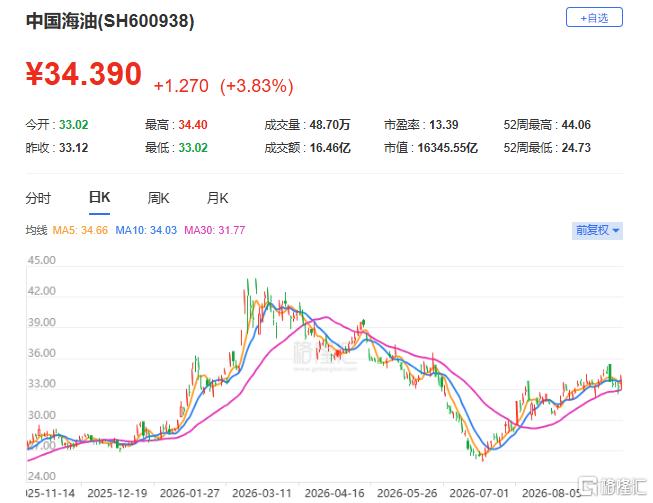This screenshot has height=503, width=653.
Task: Switch to the 分时 chart tab
Action: click(38, 198)
